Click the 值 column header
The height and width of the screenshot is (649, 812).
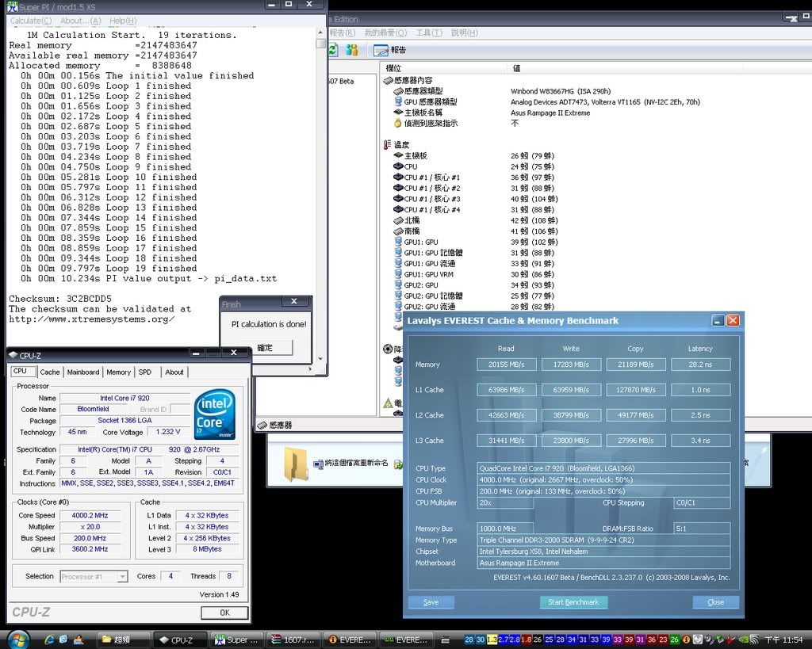[625, 68]
